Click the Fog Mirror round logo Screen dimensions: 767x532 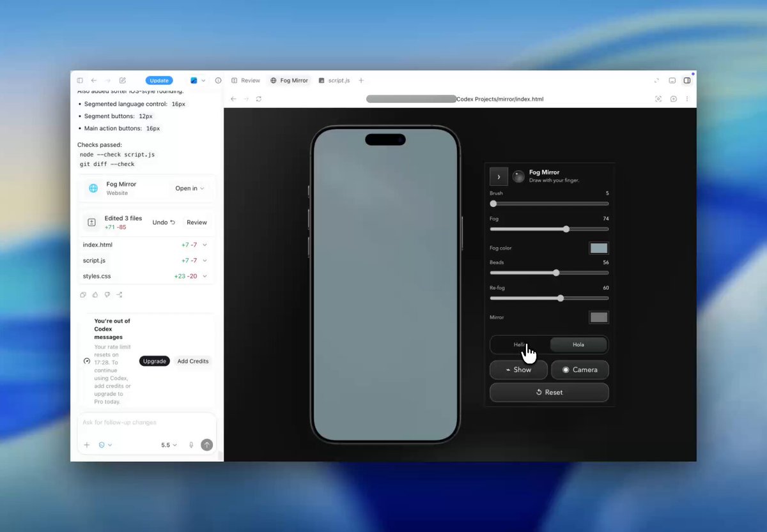(x=518, y=176)
